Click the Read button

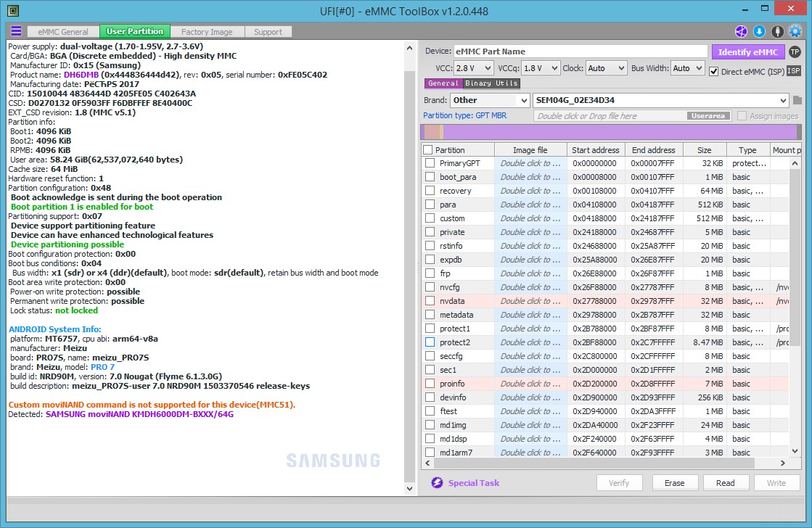pos(726,483)
